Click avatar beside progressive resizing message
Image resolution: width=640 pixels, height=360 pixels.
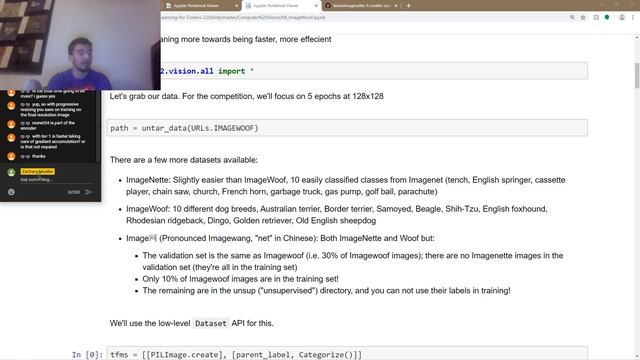11,106
